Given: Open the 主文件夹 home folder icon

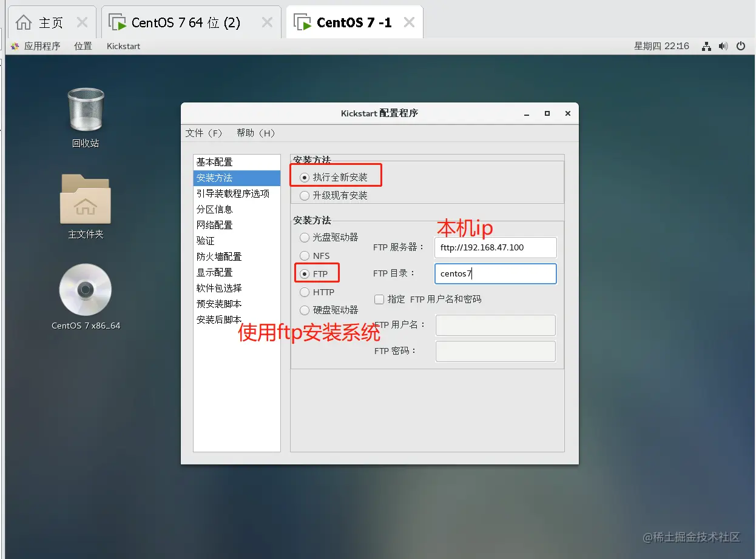Looking at the screenshot, I should pyautogui.click(x=85, y=199).
